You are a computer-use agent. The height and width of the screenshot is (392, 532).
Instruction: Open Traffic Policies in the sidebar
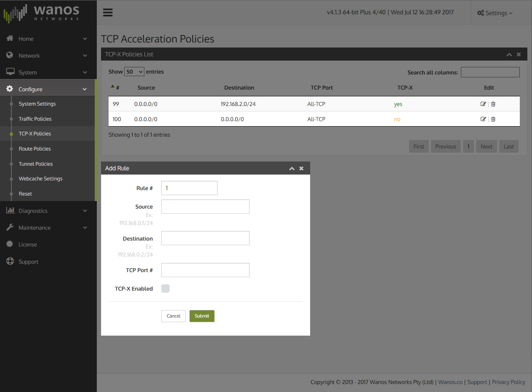[x=35, y=119]
